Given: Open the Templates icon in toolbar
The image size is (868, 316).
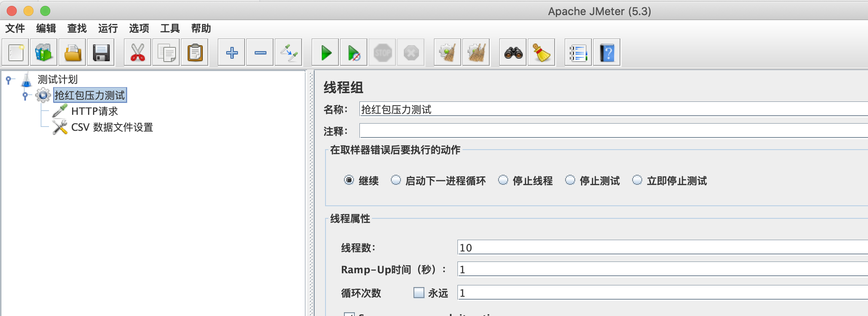Looking at the screenshot, I should pos(44,53).
